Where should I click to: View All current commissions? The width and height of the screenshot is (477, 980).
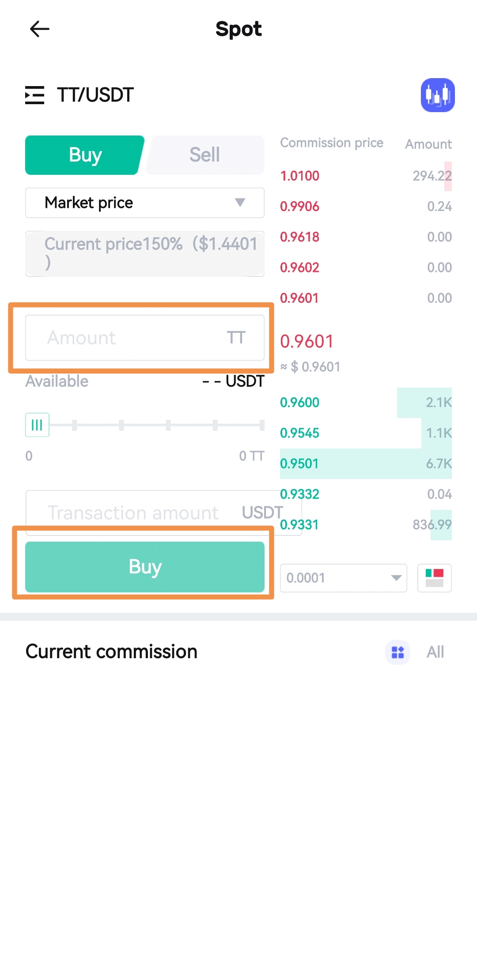435,652
